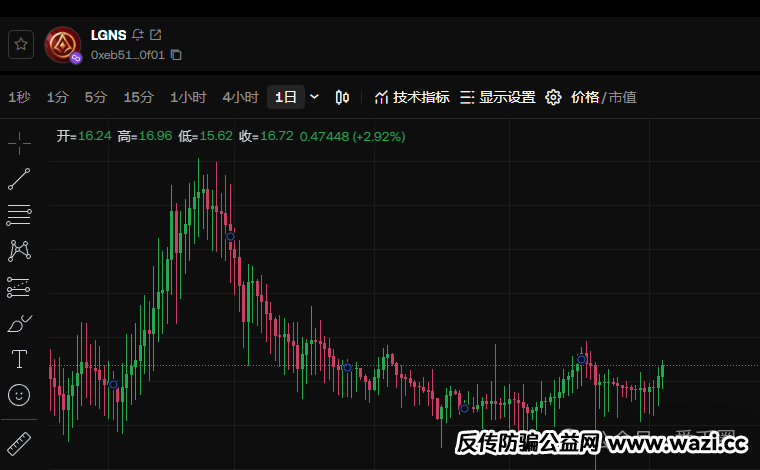This screenshot has height=470, width=760.
Task: Expand the timeframe dropdown chevron
Action: [x=314, y=97]
